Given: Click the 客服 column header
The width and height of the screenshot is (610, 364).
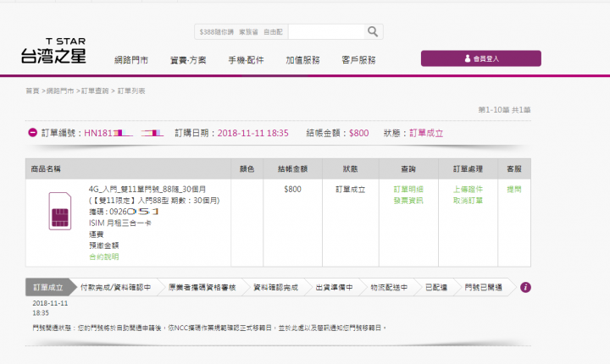Looking at the screenshot, I should coord(514,168).
